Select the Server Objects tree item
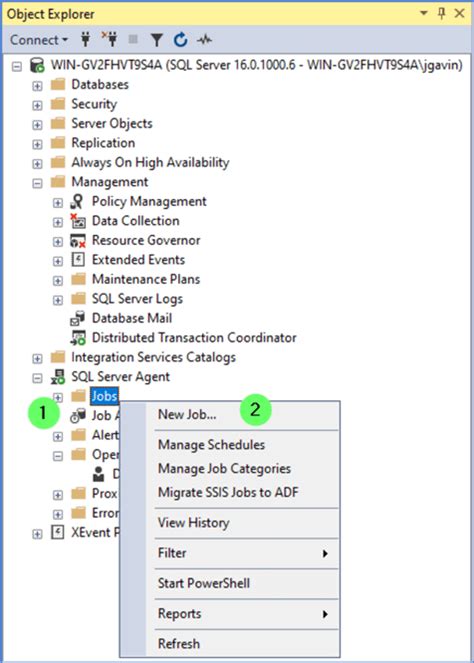The image size is (474, 663). (x=112, y=123)
